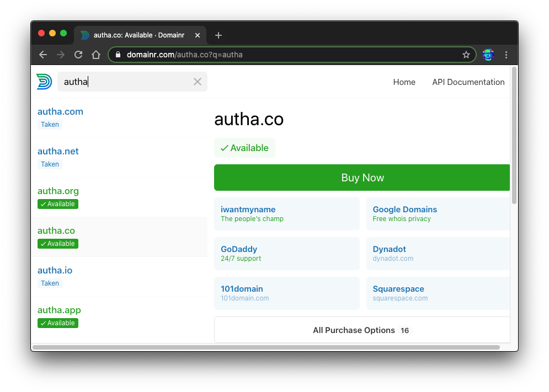Click the Taken badge under autha.com
Viewport: 549px width, 392px height.
coord(50,125)
